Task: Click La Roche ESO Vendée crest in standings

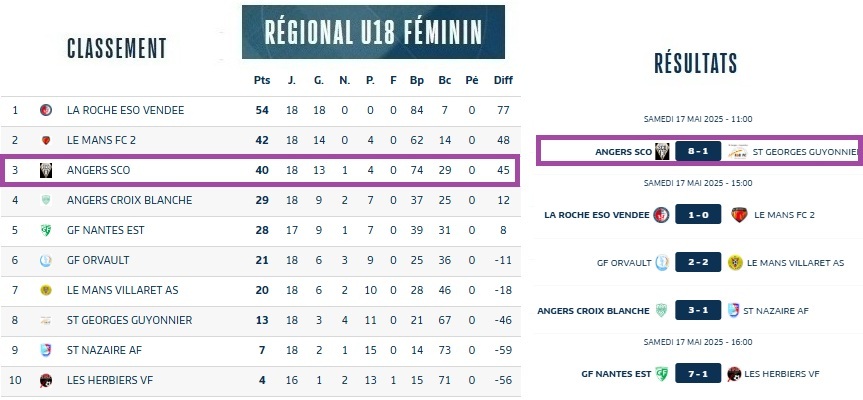Action: pyautogui.click(x=45, y=110)
